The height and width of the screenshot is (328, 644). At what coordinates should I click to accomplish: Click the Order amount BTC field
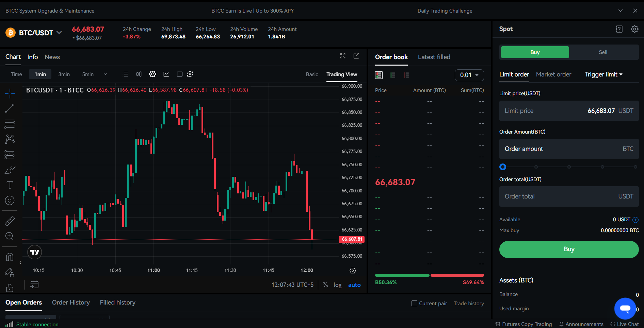click(569, 149)
